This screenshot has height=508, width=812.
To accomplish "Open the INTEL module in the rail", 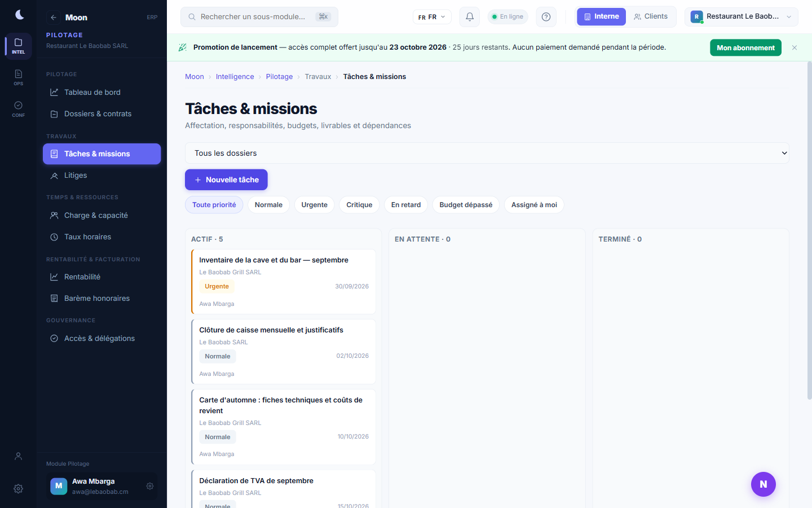I will tap(19, 46).
